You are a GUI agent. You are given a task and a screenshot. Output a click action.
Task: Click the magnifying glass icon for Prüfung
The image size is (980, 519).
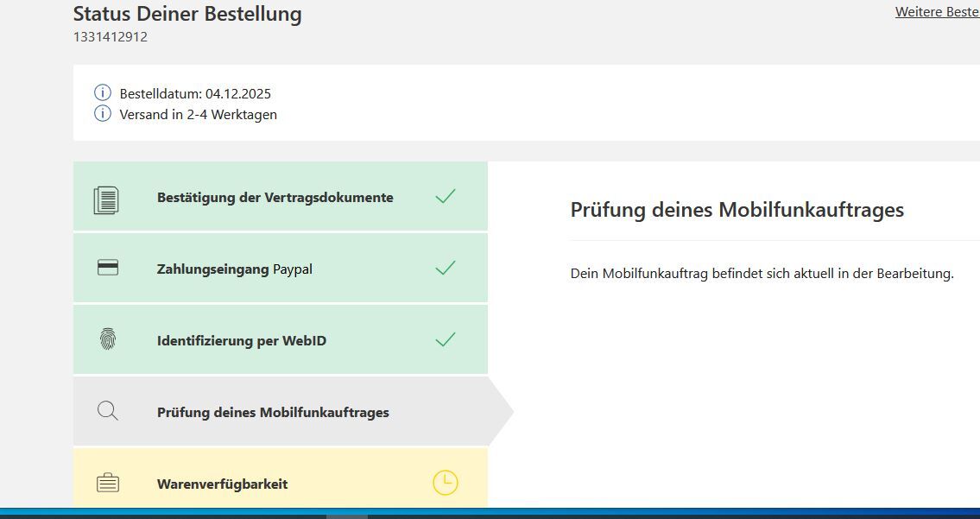click(108, 412)
